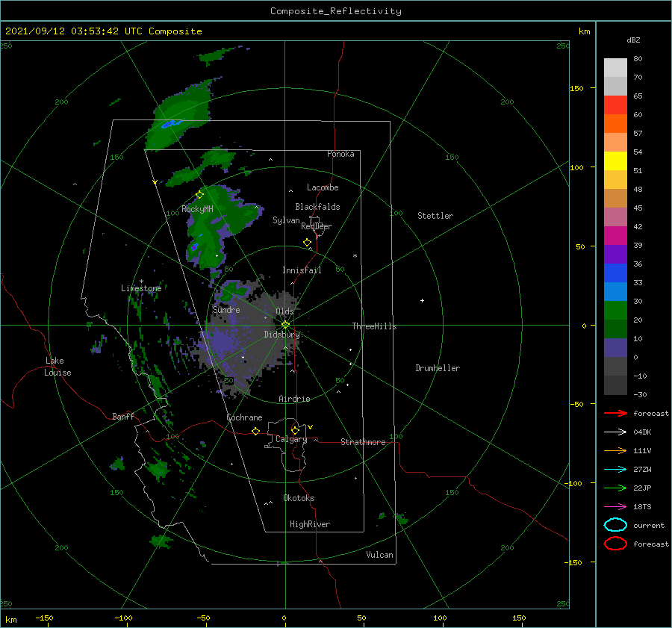Viewport: 672px width, 628px height.
Task: Click the cyan current ellipse in legend
Action: (x=615, y=525)
